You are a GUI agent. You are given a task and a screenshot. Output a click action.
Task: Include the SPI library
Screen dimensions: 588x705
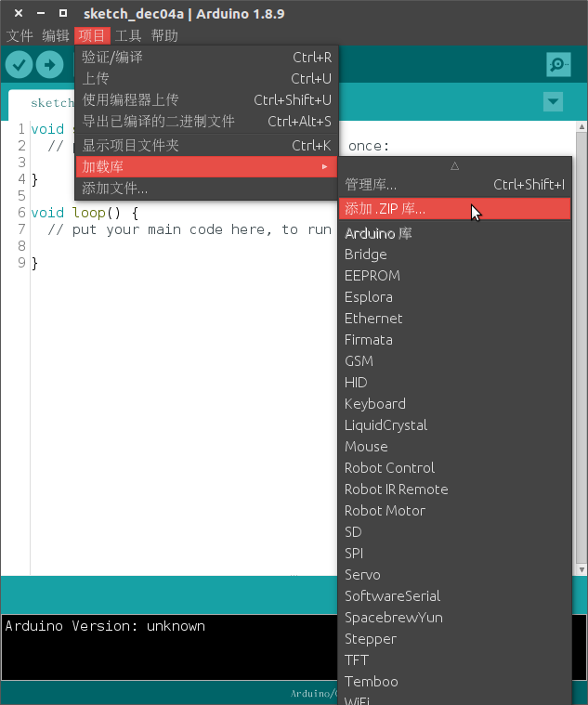point(454,554)
